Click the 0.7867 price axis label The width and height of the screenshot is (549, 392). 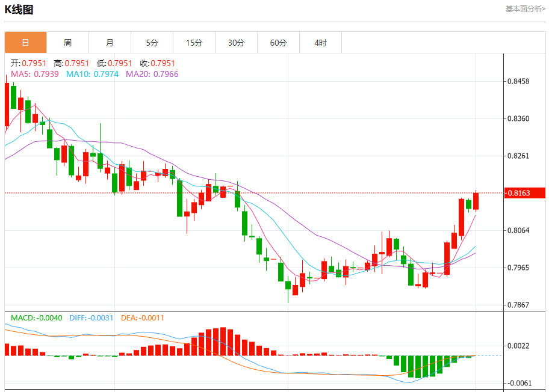click(518, 305)
